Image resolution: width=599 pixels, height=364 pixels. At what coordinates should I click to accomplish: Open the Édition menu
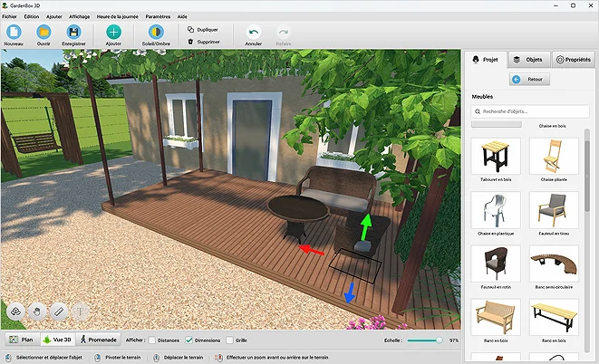[x=32, y=16]
